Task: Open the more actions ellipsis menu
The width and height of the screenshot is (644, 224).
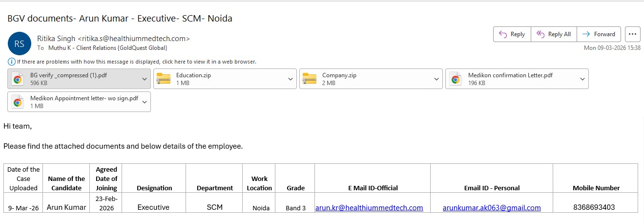Action: point(632,34)
